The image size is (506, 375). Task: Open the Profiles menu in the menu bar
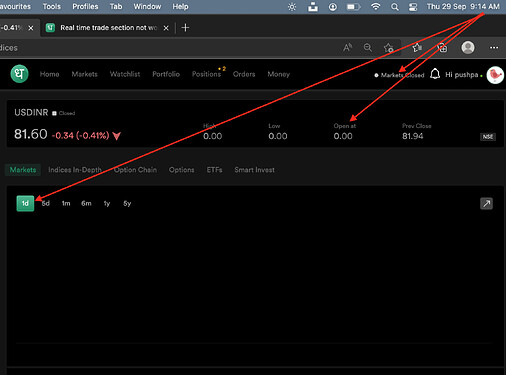coord(85,7)
